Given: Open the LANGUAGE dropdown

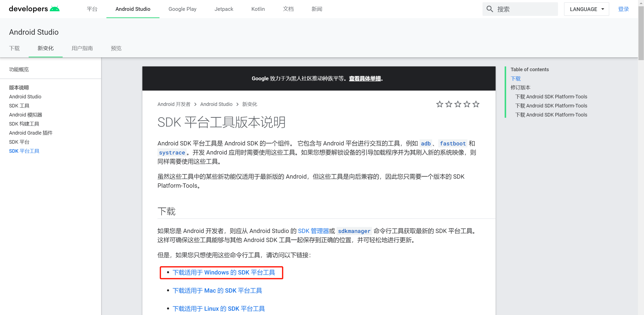Looking at the screenshot, I should pyautogui.click(x=586, y=9).
